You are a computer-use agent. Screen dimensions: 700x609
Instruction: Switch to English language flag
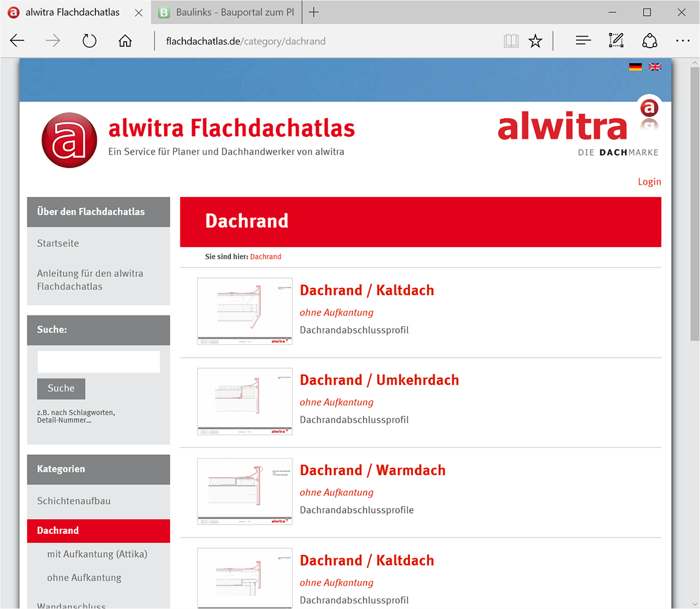(655, 67)
